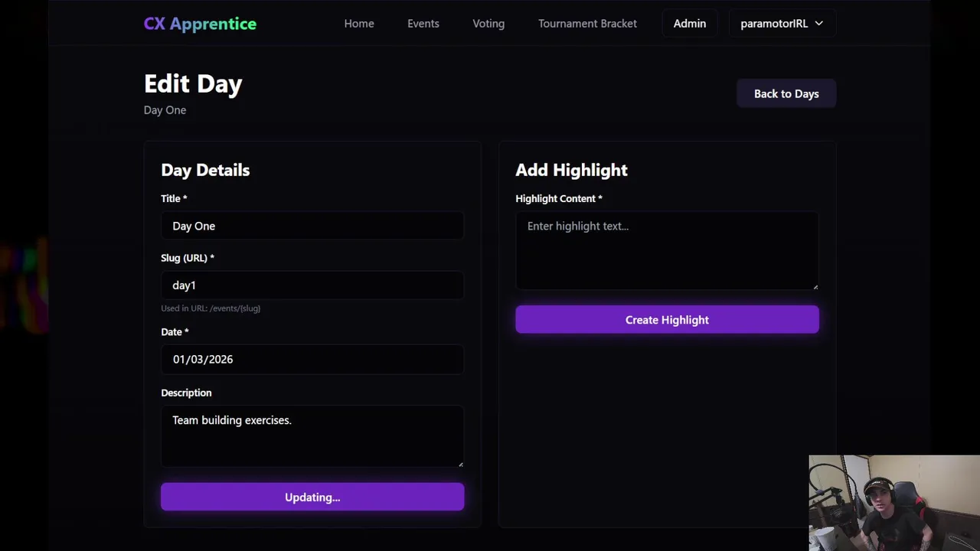The image size is (980, 551).
Task: Click the Slug field containing day1
Action: pyautogui.click(x=312, y=285)
